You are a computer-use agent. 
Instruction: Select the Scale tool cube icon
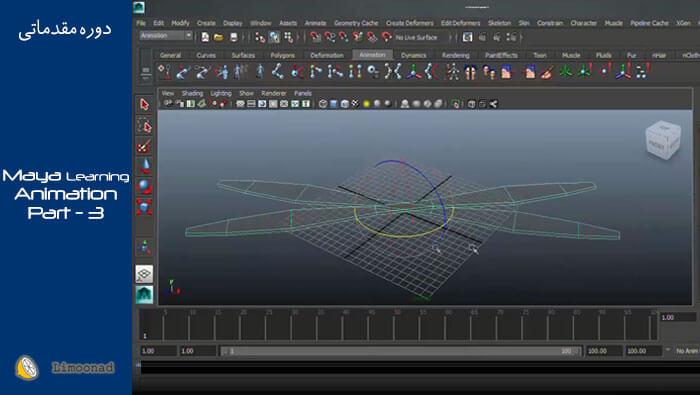pos(144,207)
